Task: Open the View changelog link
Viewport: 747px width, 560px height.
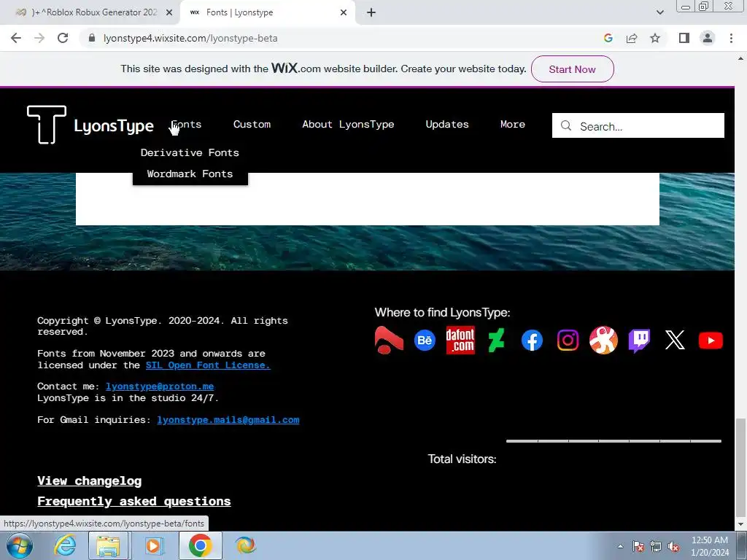Action: (x=90, y=481)
